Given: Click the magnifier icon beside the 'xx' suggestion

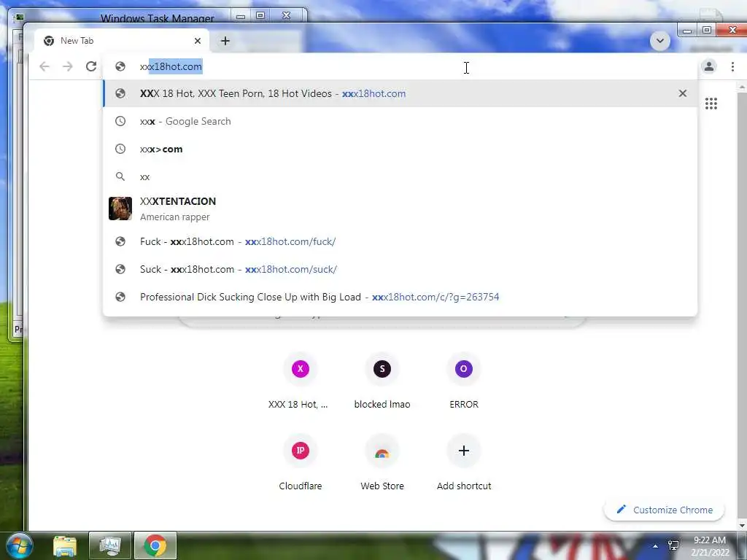Looking at the screenshot, I should tap(120, 176).
